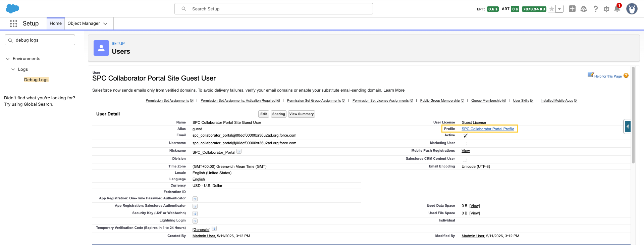Expand the collapsed right side panel arrow
This screenshot has width=644, height=245.
628,127
